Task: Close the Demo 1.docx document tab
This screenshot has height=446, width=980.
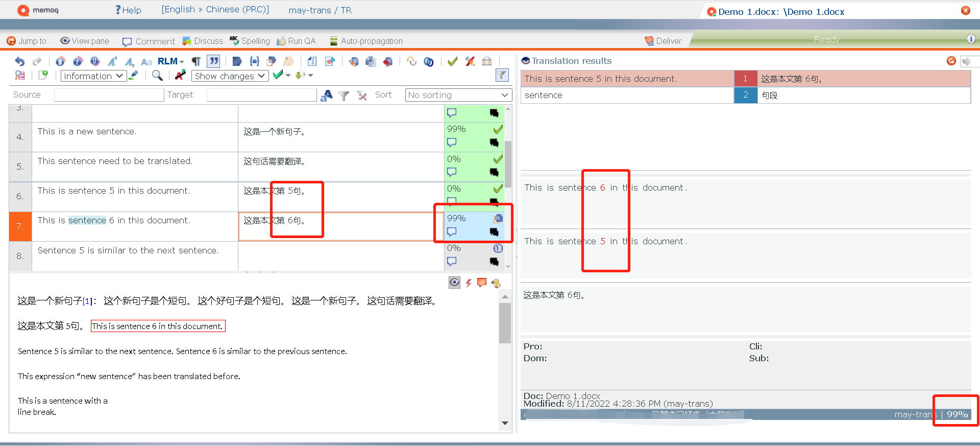Action: (x=966, y=10)
